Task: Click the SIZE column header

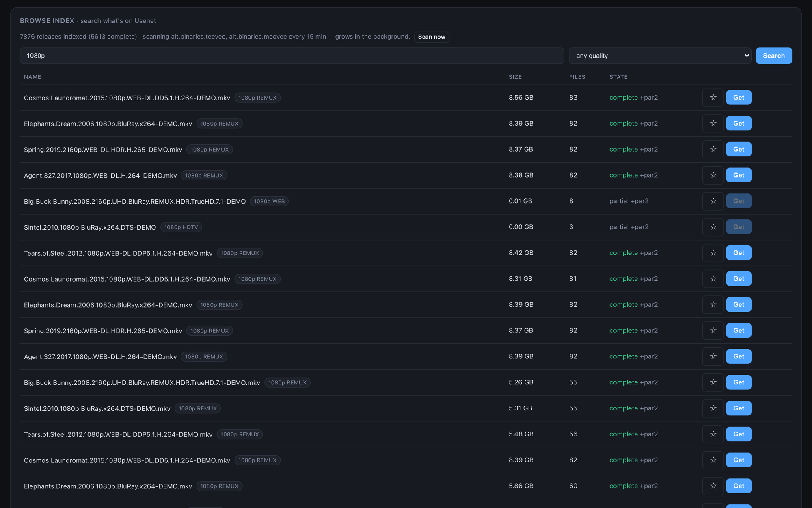Action: [x=515, y=77]
